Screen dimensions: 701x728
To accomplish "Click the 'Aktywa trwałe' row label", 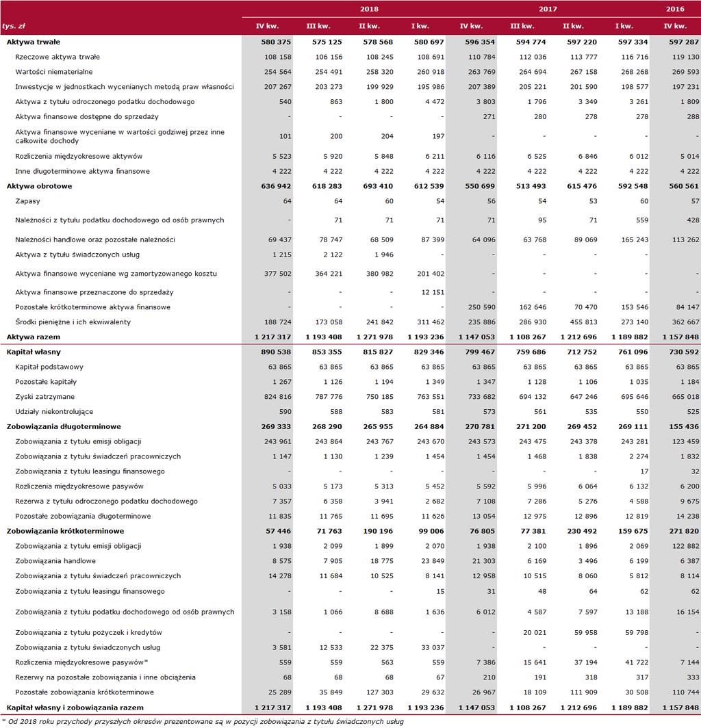I will pyautogui.click(x=34, y=42).
